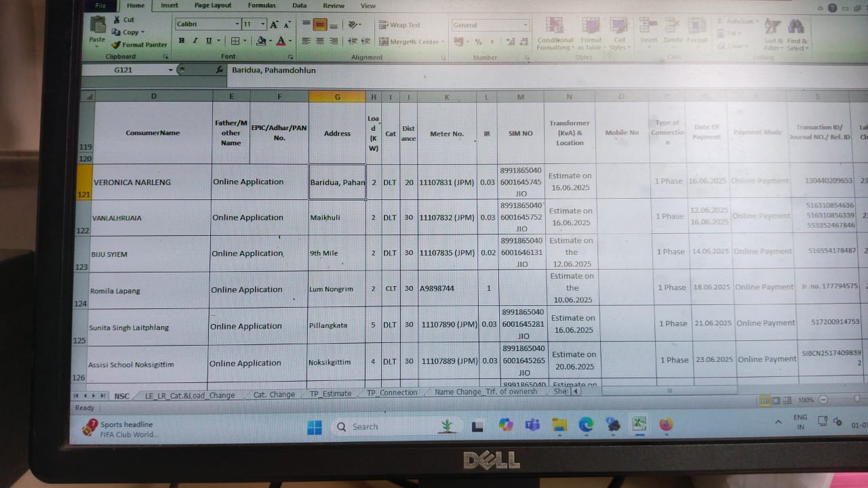Open Sort & Filter menu
This screenshot has width=868, height=488.
(x=772, y=35)
